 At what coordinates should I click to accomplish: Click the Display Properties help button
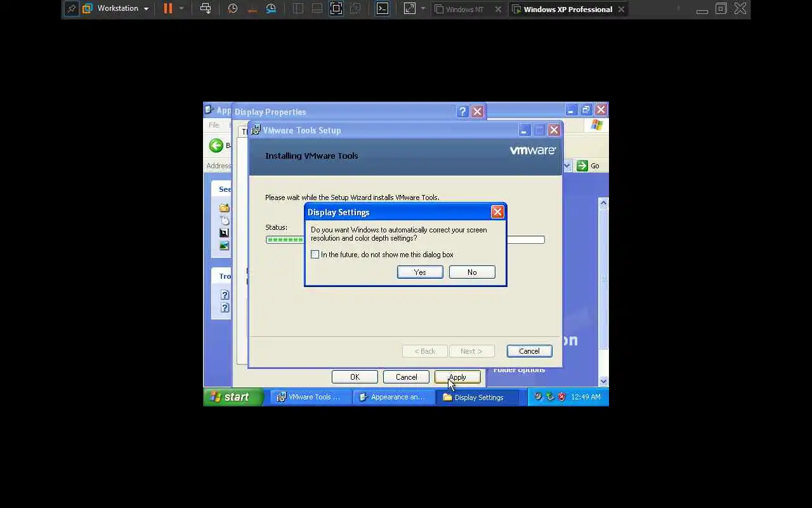462,112
